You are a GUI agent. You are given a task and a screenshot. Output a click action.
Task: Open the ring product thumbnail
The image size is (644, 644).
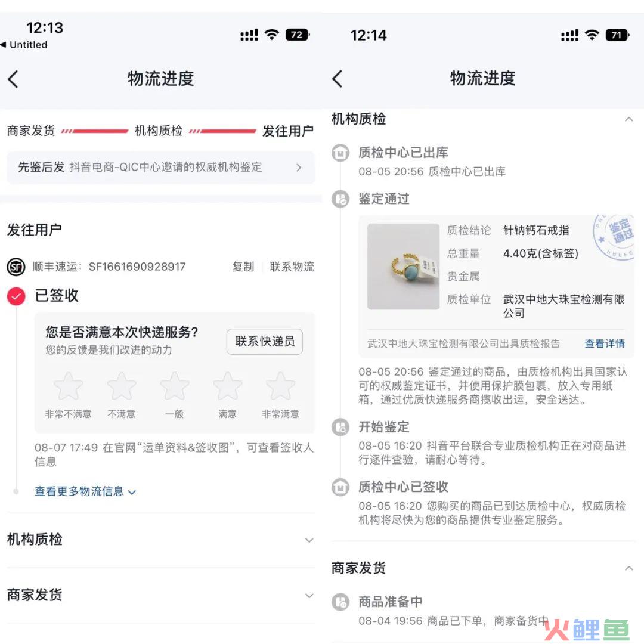point(403,267)
